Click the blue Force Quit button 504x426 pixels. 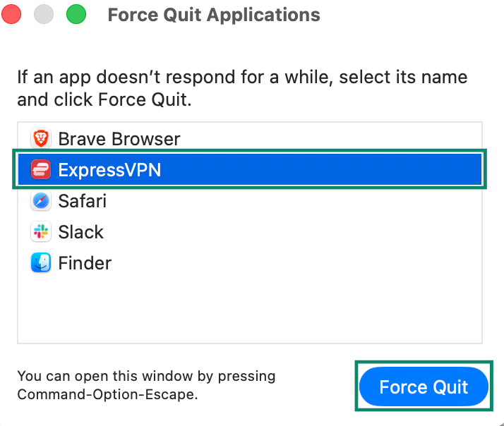coord(424,387)
